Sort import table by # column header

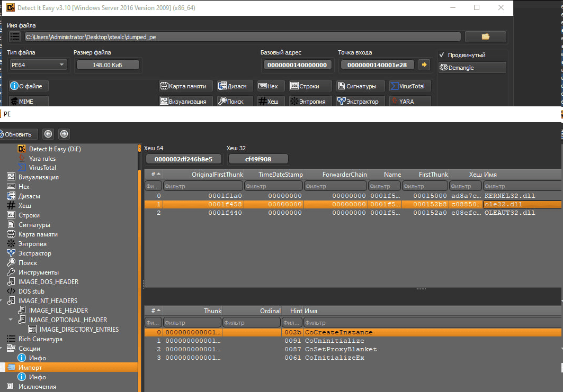pyautogui.click(x=153, y=174)
